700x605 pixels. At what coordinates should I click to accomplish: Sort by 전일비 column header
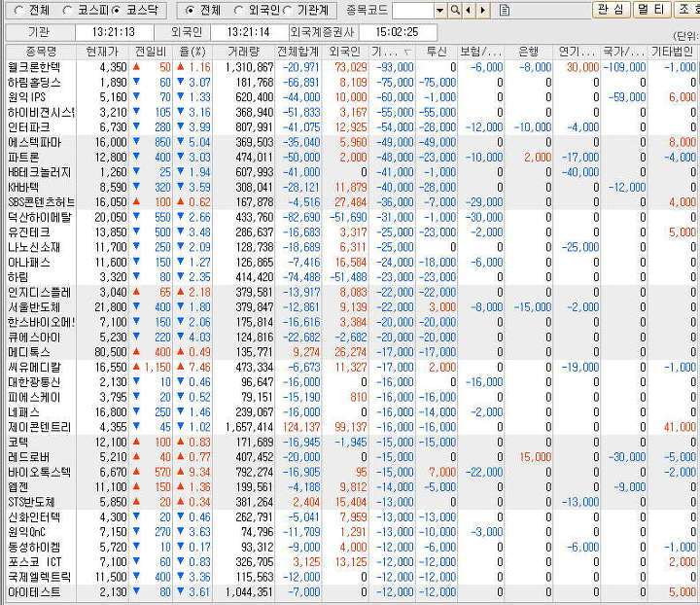coord(151,52)
